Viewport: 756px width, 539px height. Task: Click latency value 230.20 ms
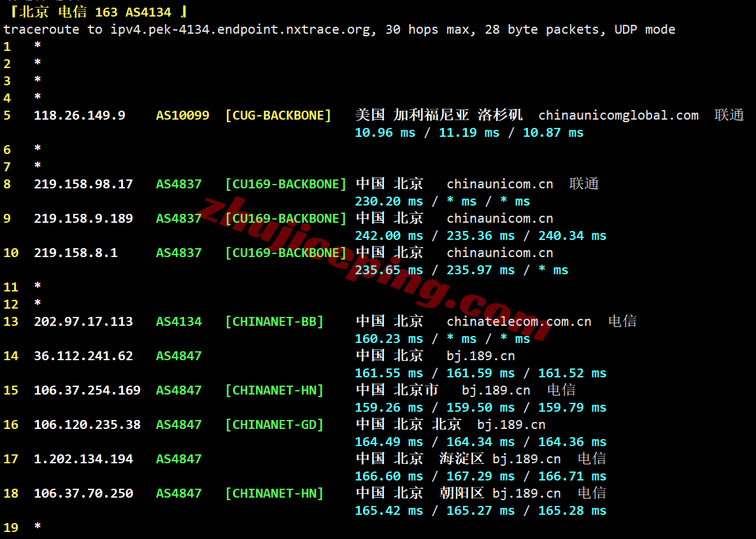[x=389, y=201]
